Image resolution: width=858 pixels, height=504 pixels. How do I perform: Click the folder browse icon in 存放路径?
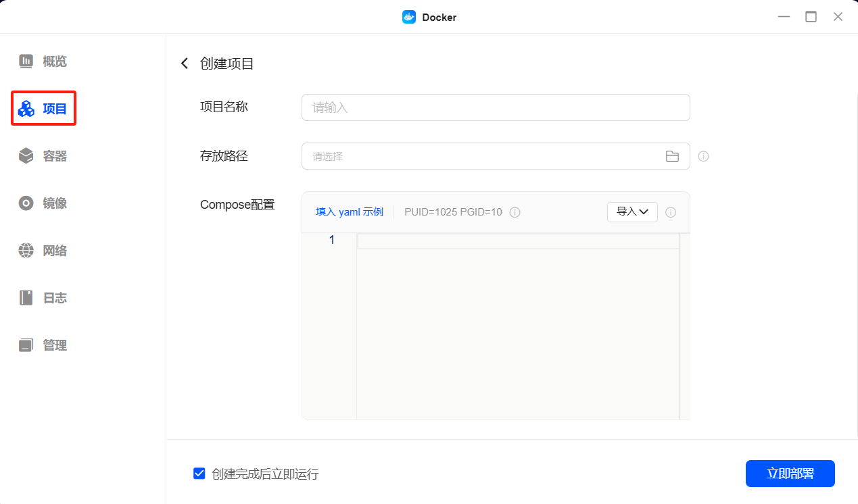coord(672,156)
